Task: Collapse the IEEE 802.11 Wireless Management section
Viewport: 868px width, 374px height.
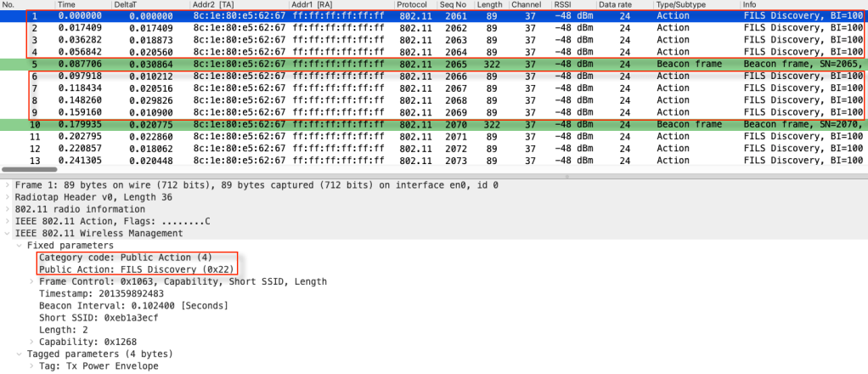Action: click(x=8, y=233)
